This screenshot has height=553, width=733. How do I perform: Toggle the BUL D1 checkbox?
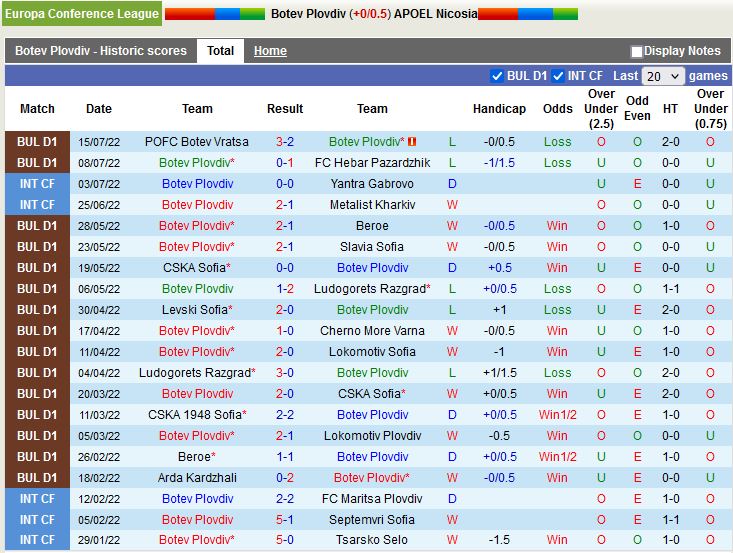click(497, 76)
